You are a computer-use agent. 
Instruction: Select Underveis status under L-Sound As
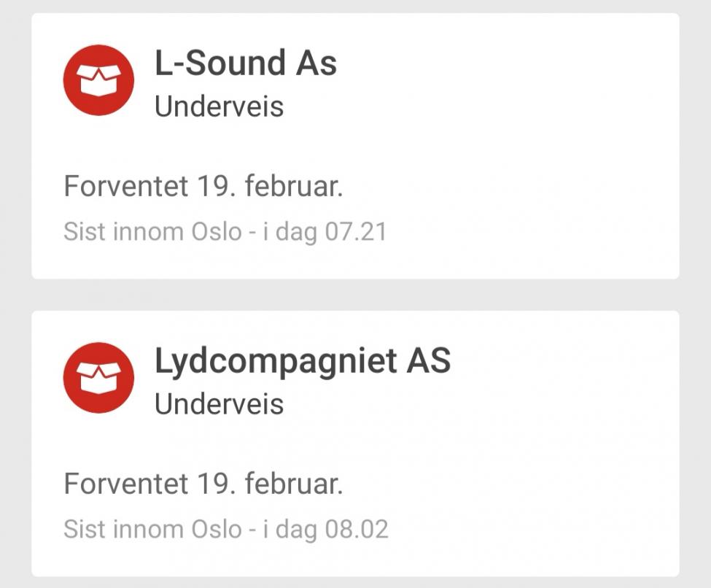coord(219,107)
